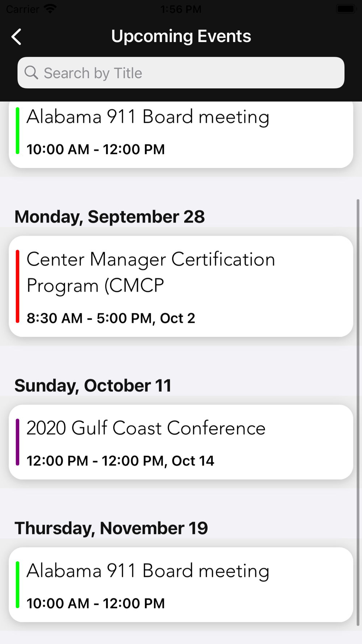This screenshot has width=362, height=644.
Task: Tap the battery indicator icon
Action: click(x=346, y=9)
